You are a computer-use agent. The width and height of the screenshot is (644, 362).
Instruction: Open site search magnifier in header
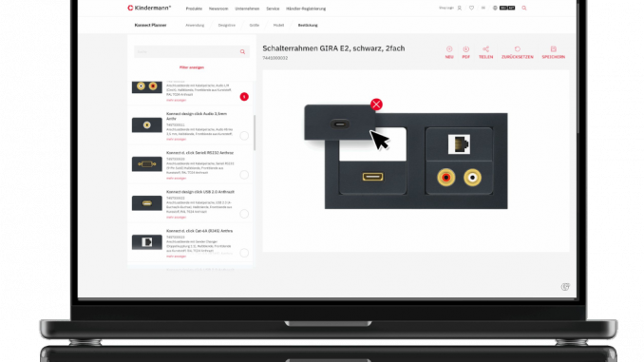[x=524, y=8]
